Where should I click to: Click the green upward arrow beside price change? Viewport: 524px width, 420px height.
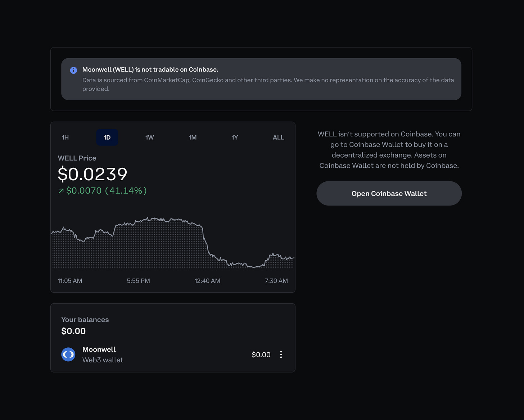point(60,191)
